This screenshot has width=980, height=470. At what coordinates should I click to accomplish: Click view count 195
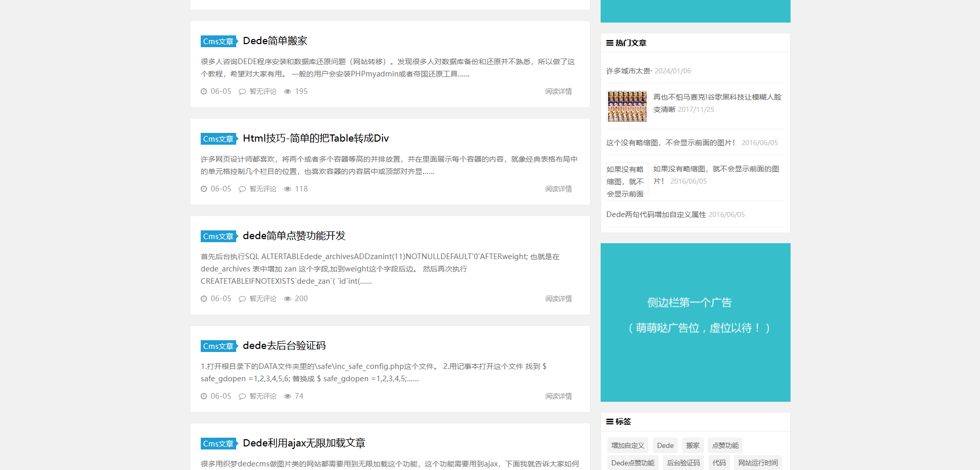point(301,91)
